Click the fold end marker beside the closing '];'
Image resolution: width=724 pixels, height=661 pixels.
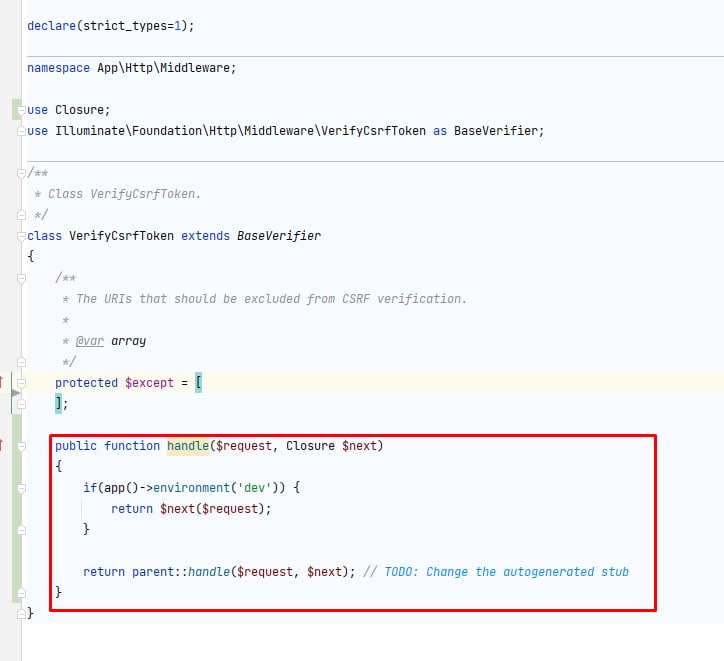pyautogui.click(x=21, y=404)
